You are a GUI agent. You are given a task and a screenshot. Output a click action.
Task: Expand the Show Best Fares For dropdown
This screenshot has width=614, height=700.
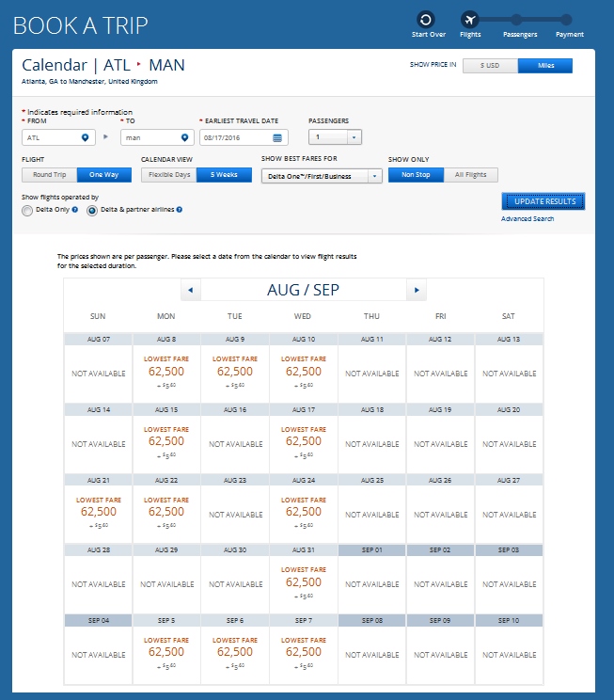[374, 176]
